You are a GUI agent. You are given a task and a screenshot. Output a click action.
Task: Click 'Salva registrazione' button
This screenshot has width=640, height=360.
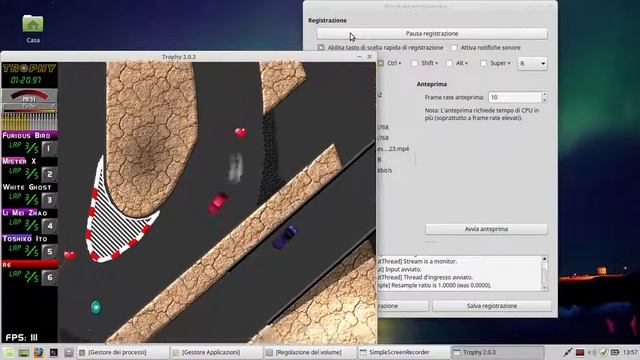click(x=492, y=306)
